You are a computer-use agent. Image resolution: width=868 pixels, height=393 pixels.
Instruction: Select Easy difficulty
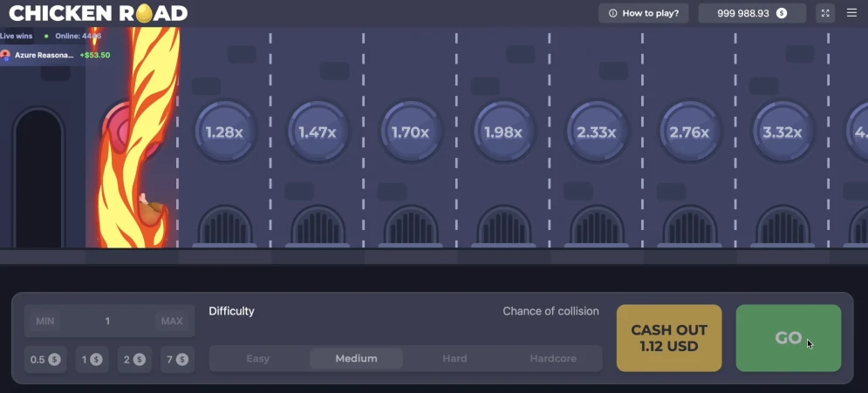258,359
